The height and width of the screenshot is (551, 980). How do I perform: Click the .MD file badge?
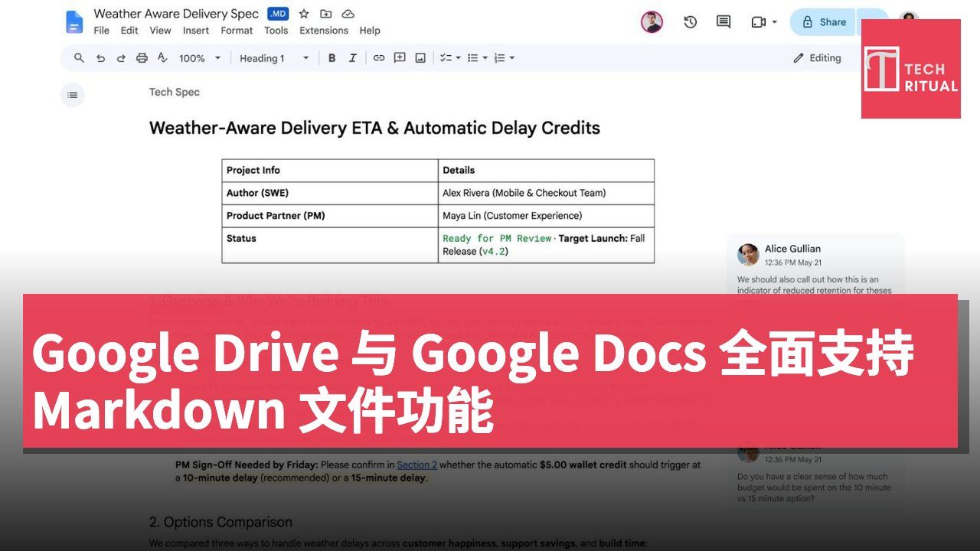click(278, 14)
